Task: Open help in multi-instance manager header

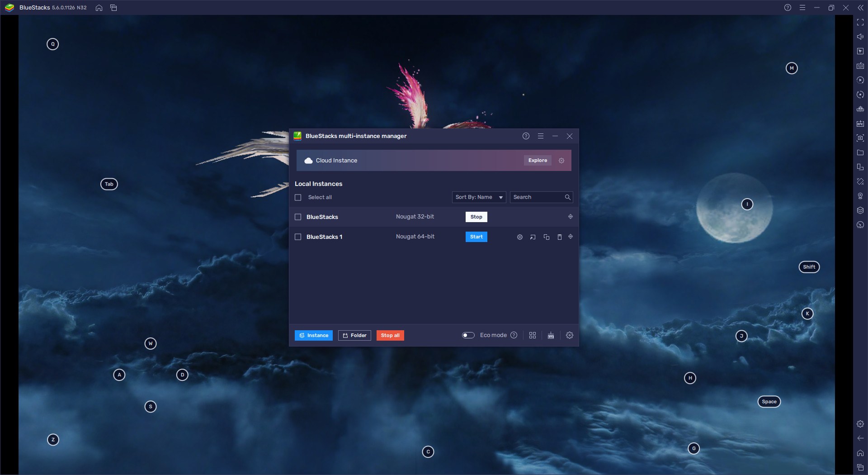Action: [526, 136]
